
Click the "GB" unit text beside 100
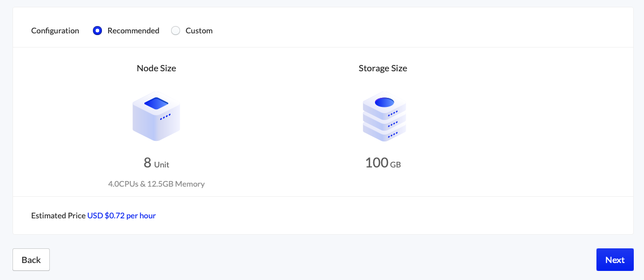point(395,165)
